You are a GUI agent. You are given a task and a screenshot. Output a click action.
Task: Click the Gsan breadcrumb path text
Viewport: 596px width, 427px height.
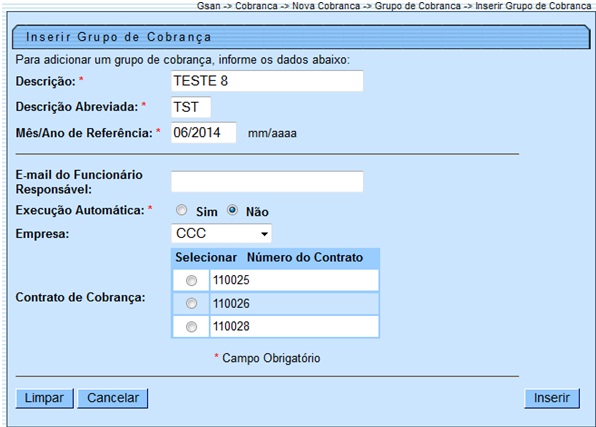click(394, 6)
